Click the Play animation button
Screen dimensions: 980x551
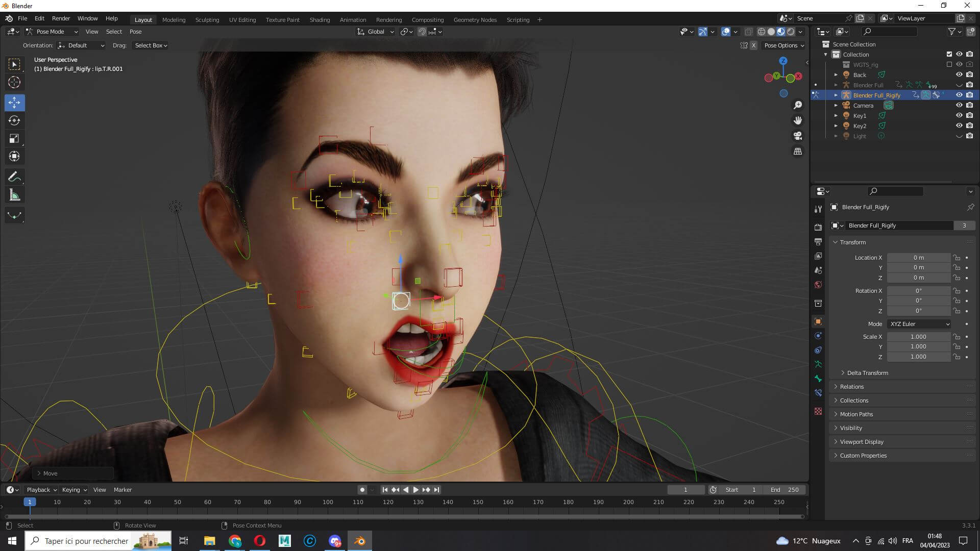[415, 490]
